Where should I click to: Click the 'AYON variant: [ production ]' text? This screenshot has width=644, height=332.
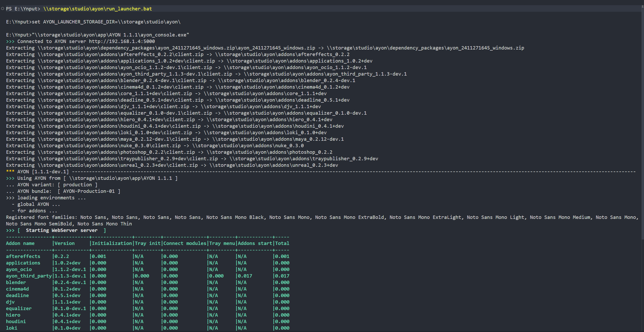point(57,185)
